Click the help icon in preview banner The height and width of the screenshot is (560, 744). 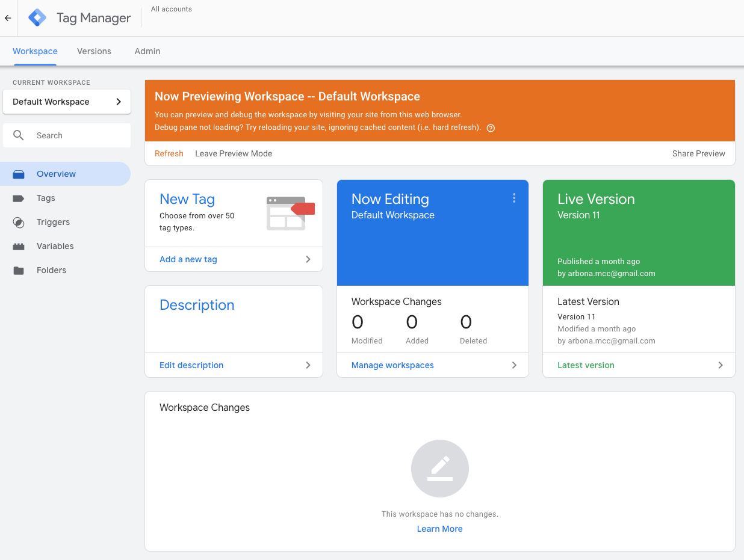click(x=491, y=128)
